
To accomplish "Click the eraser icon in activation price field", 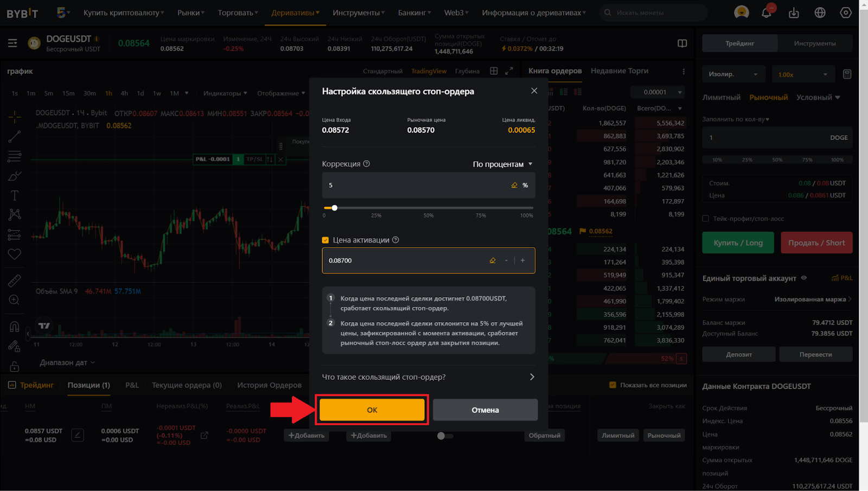I will (x=493, y=260).
